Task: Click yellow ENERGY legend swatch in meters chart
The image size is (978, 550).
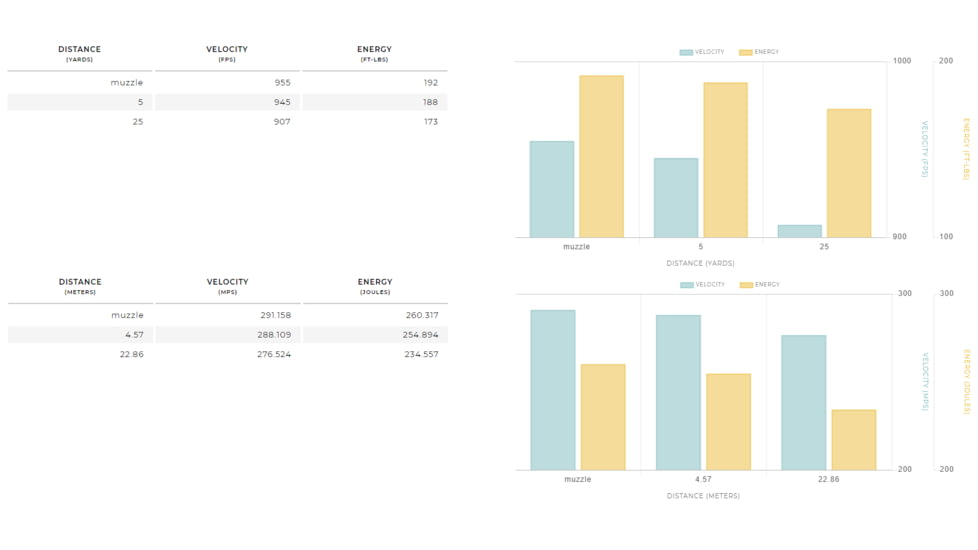Action: [x=746, y=285]
